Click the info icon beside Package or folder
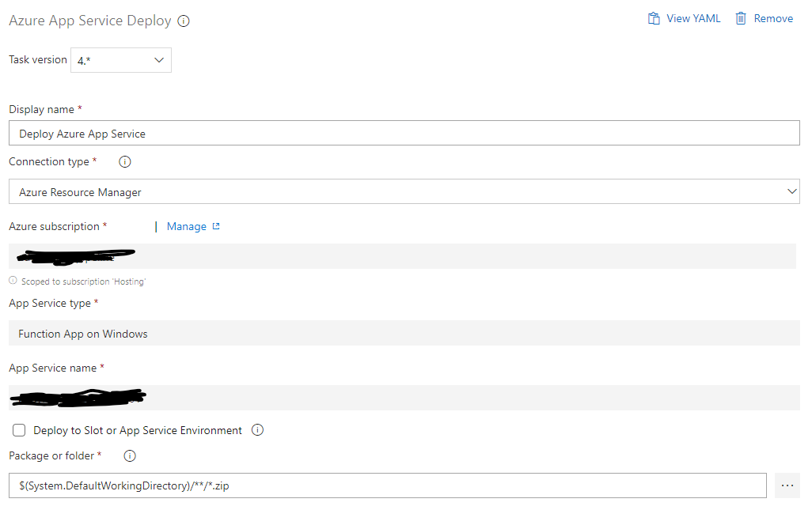Image resolution: width=812 pixels, height=510 pixels. point(129,455)
